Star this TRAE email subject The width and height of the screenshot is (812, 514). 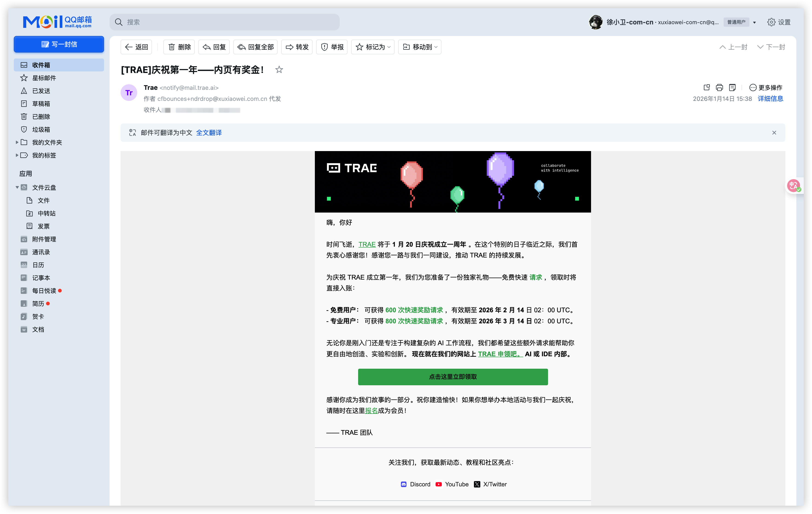pos(279,70)
